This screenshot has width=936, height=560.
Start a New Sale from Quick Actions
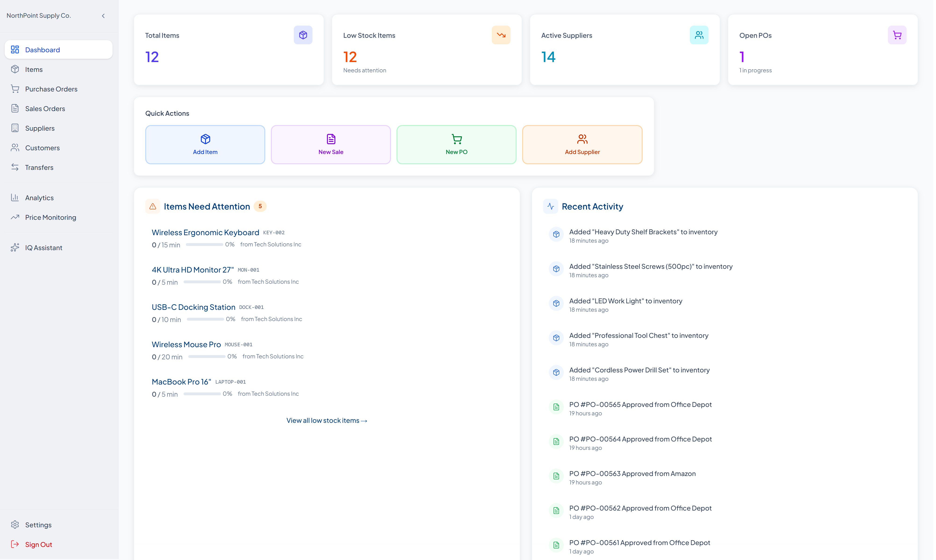click(x=332, y=145)
